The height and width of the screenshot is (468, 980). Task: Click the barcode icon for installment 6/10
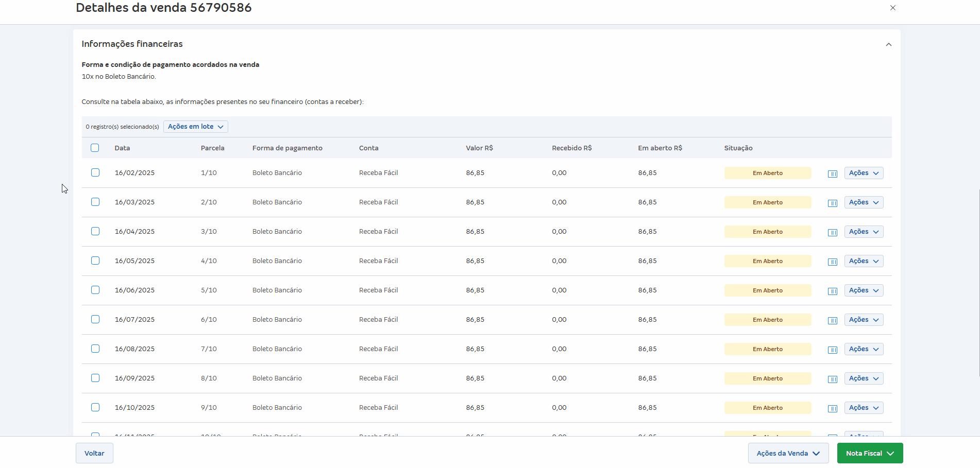832,320
